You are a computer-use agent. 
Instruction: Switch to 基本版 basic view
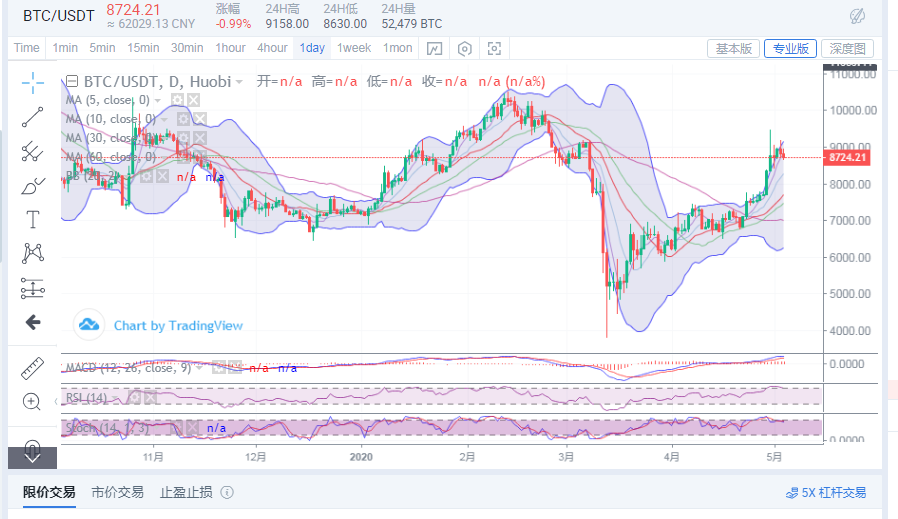click(x=734, y=49)
